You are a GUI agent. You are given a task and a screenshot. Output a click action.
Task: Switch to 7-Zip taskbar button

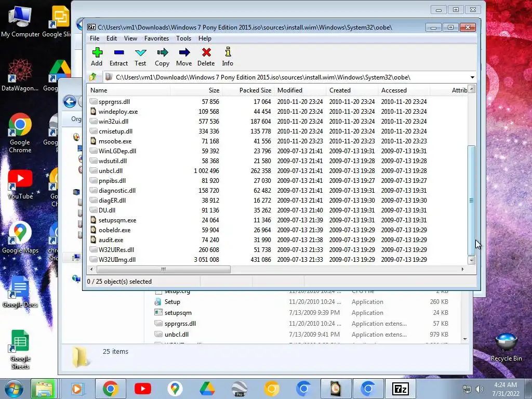(400, 389)
